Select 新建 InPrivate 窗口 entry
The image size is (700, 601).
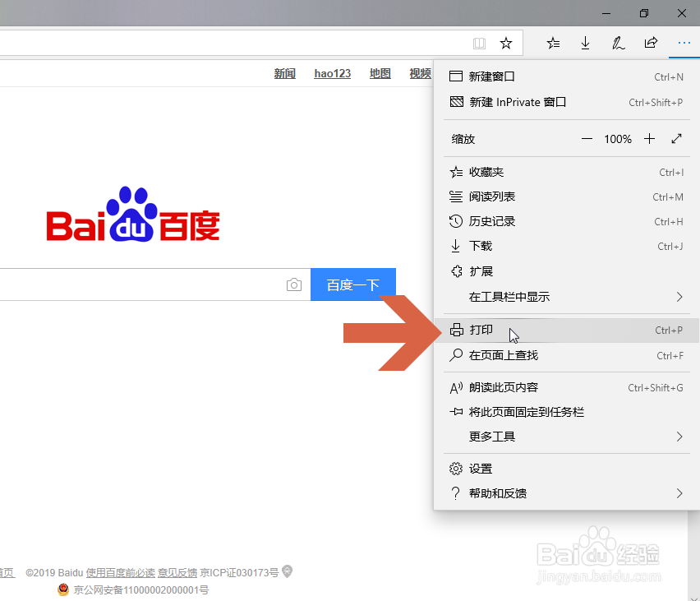pyautogui.click(x=567, y=102)
